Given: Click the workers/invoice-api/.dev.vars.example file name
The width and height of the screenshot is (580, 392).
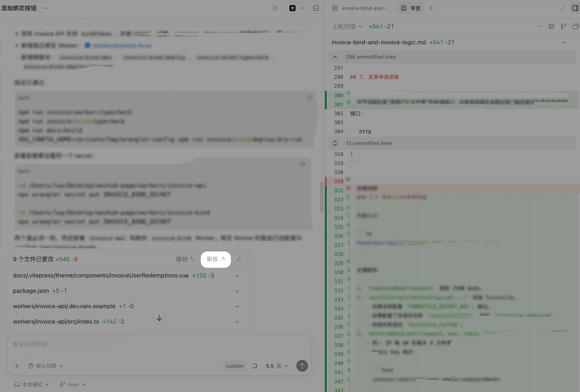Looking at the screenshot, I should (64, 306).
